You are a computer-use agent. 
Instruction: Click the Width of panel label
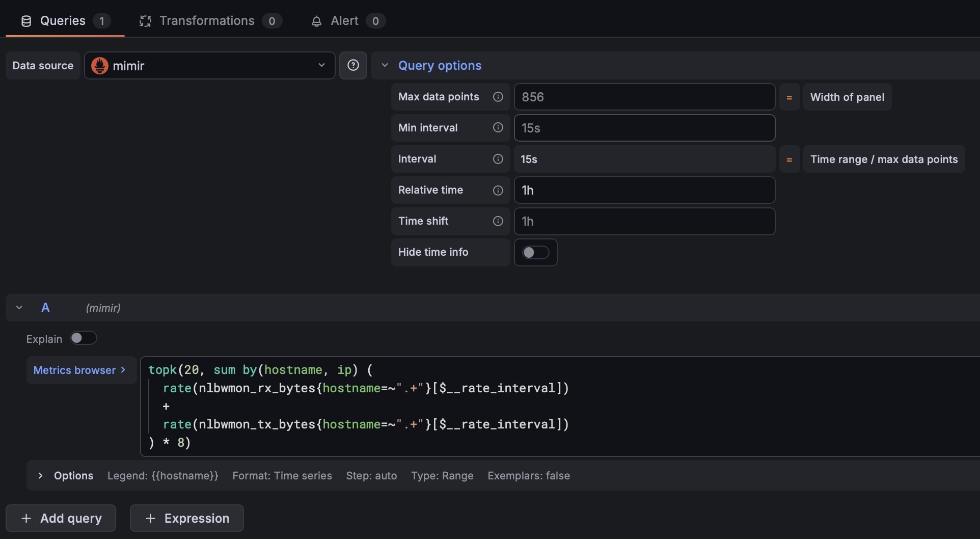(x=847, y=97)
